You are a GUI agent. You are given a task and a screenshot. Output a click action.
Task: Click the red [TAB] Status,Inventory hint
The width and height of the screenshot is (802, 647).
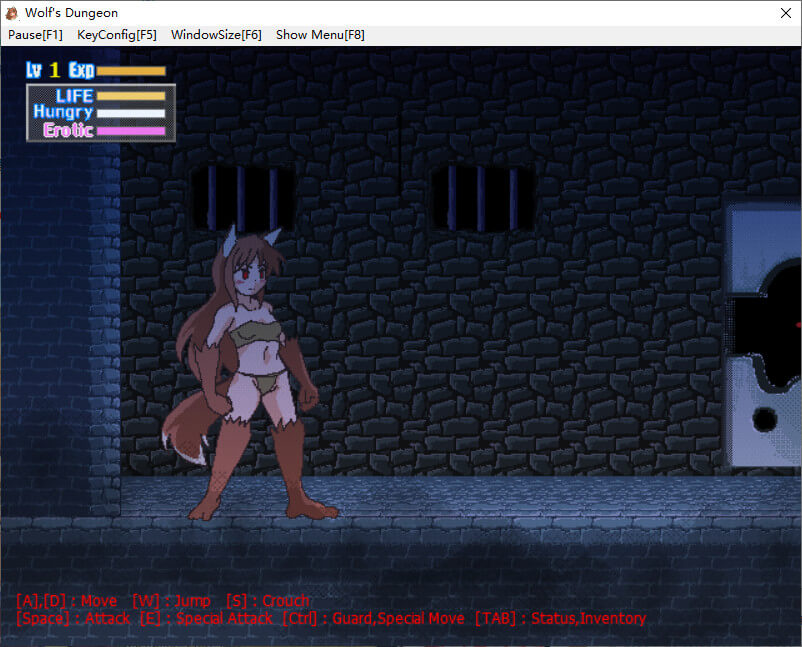[x=560, y=619]
